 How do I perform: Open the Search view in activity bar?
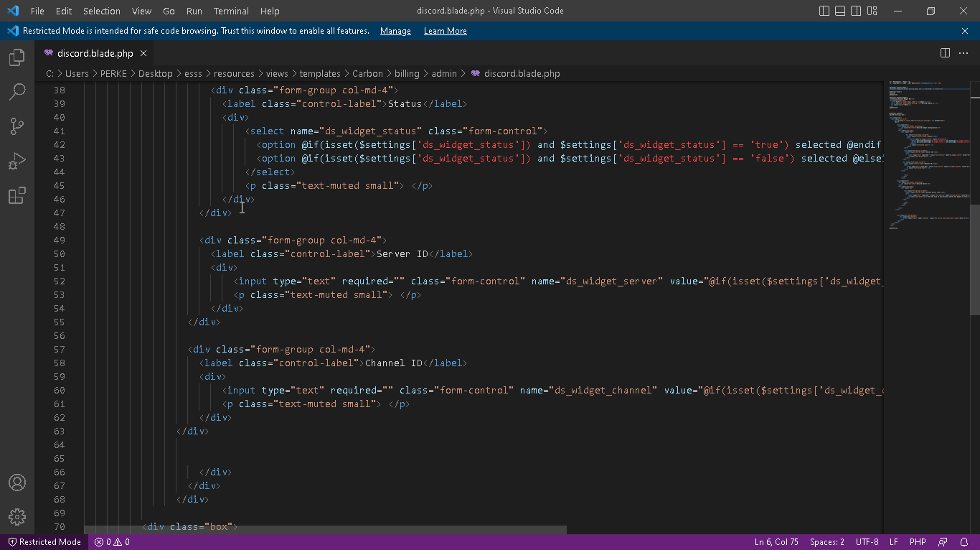[17, 92]
